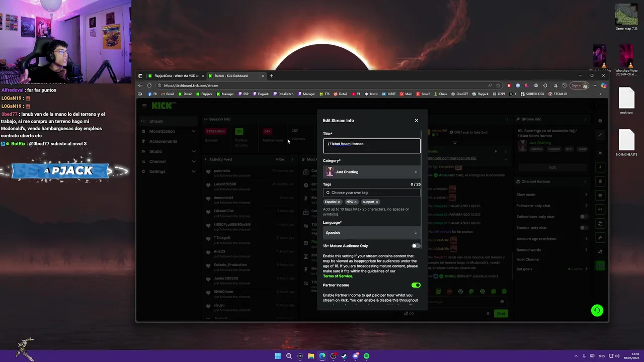644x362 pixels.
Task: Remove the Español tag
Action: [x=339, y=202]
